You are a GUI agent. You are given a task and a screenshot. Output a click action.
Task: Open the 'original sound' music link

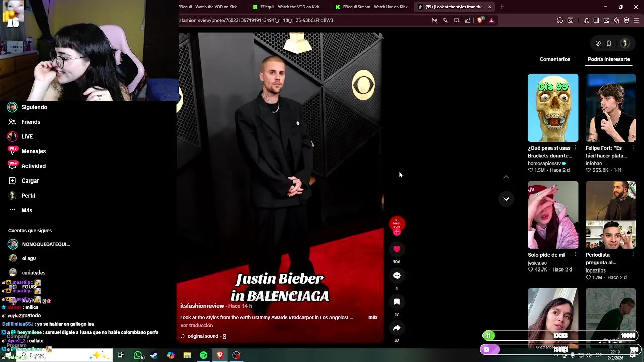203,336
